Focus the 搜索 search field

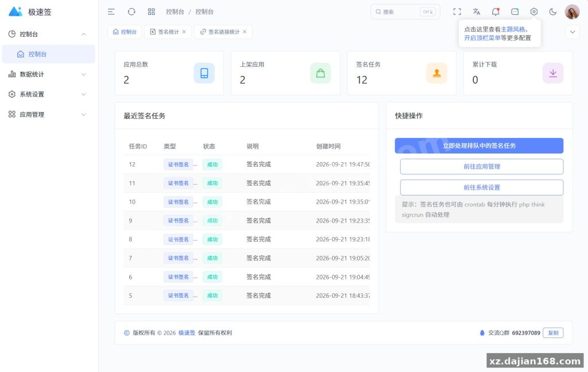click(x=405, y=11)
